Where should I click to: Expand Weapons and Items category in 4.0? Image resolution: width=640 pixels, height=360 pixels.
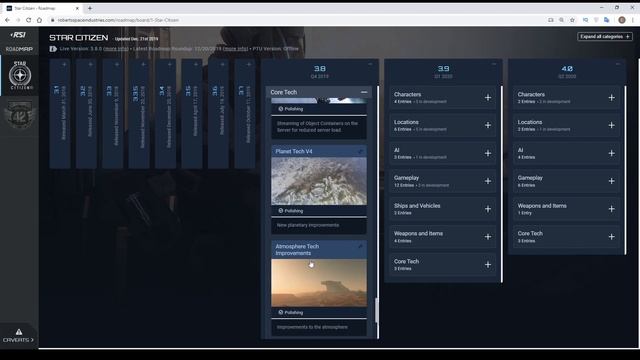point(611,209)
